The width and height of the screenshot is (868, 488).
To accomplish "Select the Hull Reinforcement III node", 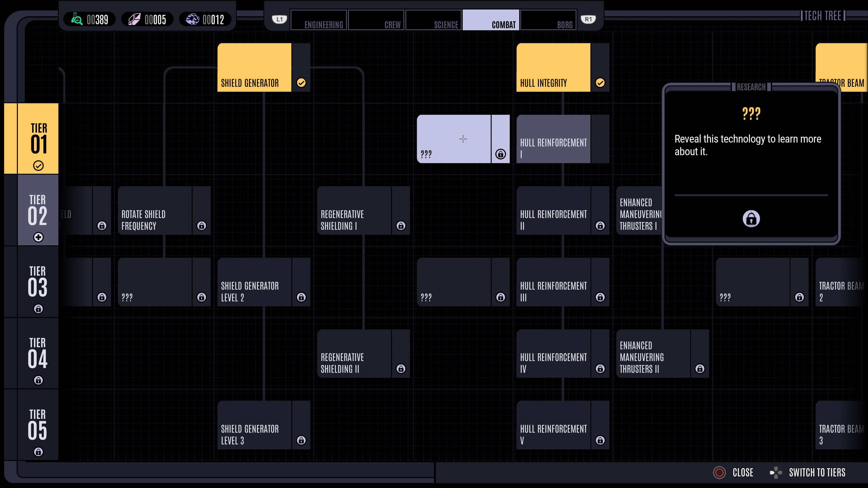I will (x=553, y=282).
